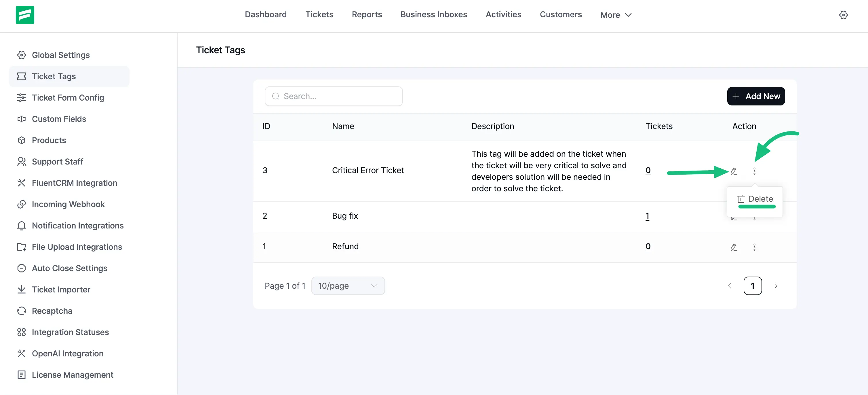Viewport: 868px width, 395px height.
Task: Open Notification Integrations bell item
Action: 77,226
